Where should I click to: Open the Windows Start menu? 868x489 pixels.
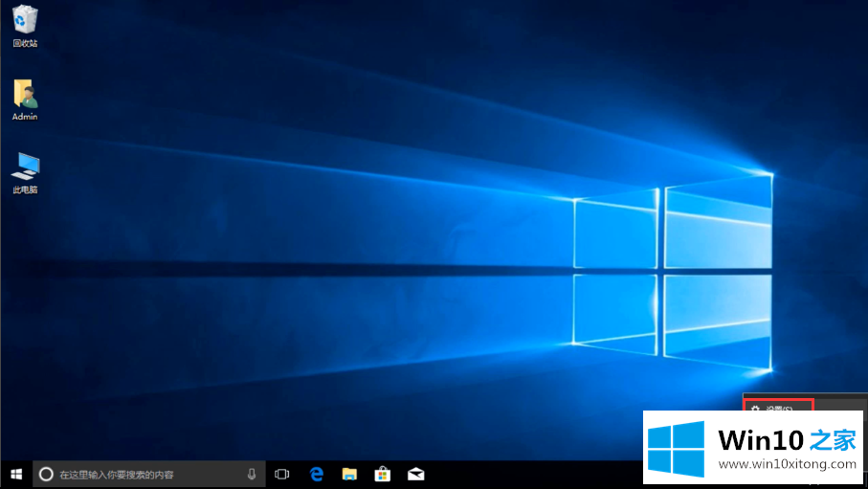pyautogui.click(x=16, y=475)
